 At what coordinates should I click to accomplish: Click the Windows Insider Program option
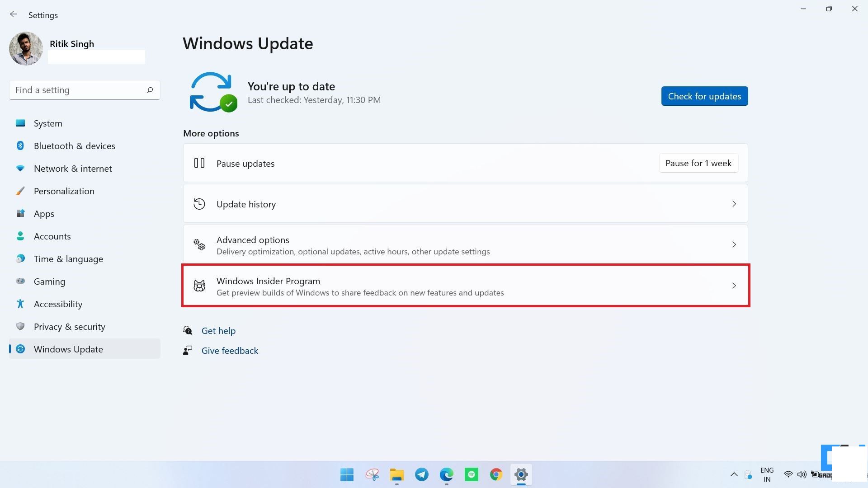click(465, 286)
